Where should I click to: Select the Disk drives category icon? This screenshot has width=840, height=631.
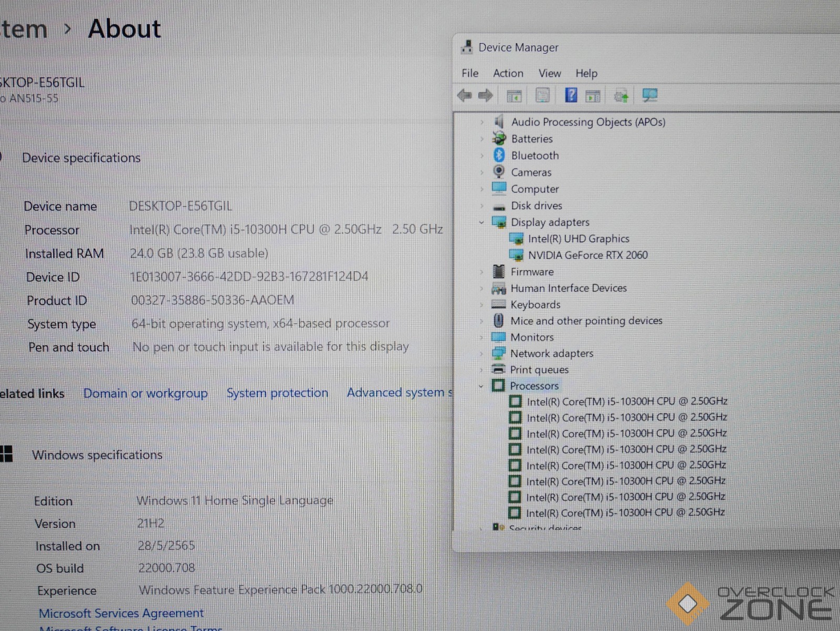[x=499, y=206]
